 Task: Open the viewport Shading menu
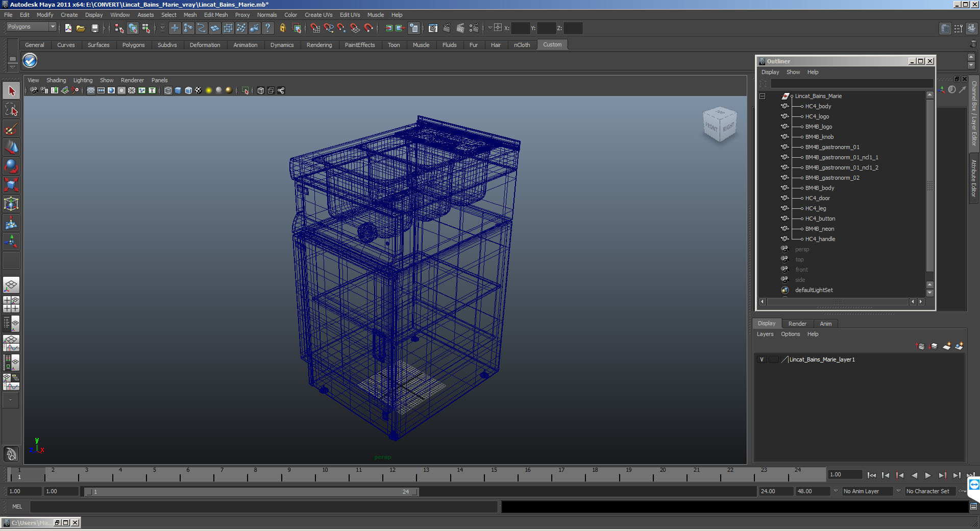[56, 80]
